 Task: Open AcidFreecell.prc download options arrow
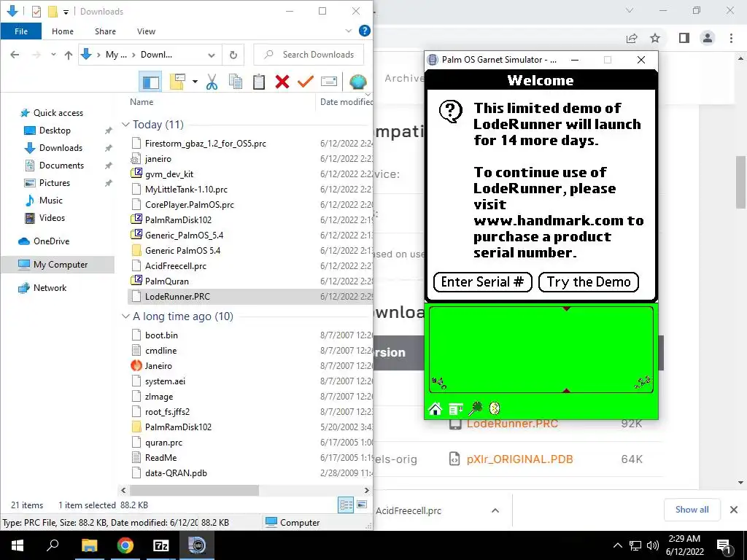pos(495,510)
